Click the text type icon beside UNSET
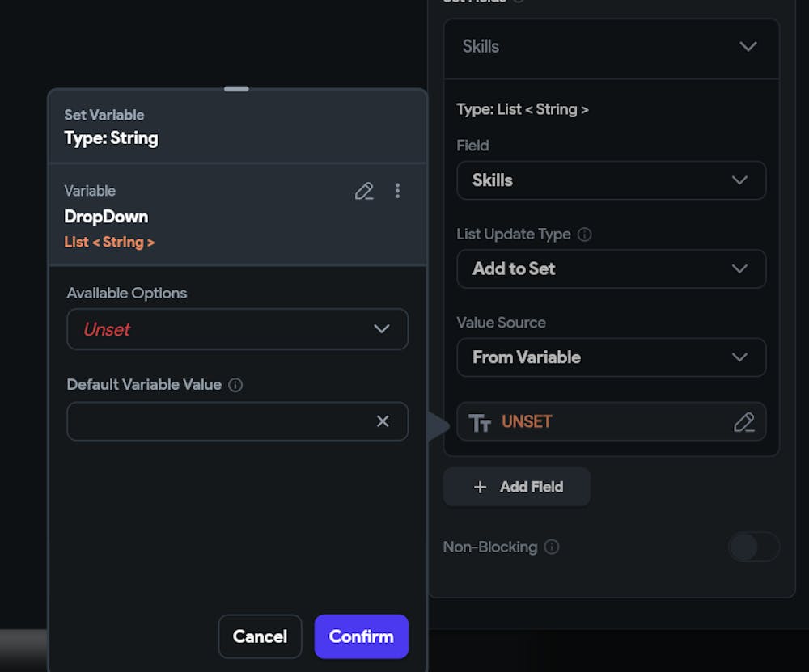Image resolution: width=809 pixels, height=672 pixels. (x=480, y=422)
